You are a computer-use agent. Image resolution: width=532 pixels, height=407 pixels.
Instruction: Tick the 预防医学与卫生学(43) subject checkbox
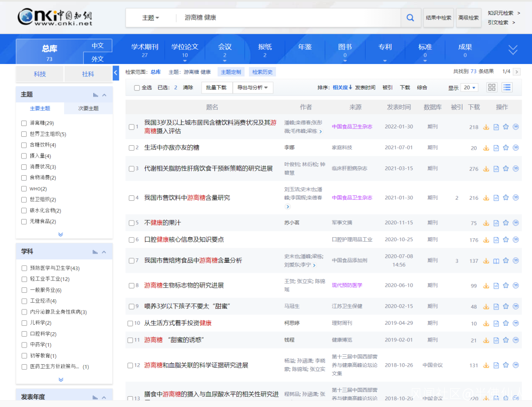[24, 268]
